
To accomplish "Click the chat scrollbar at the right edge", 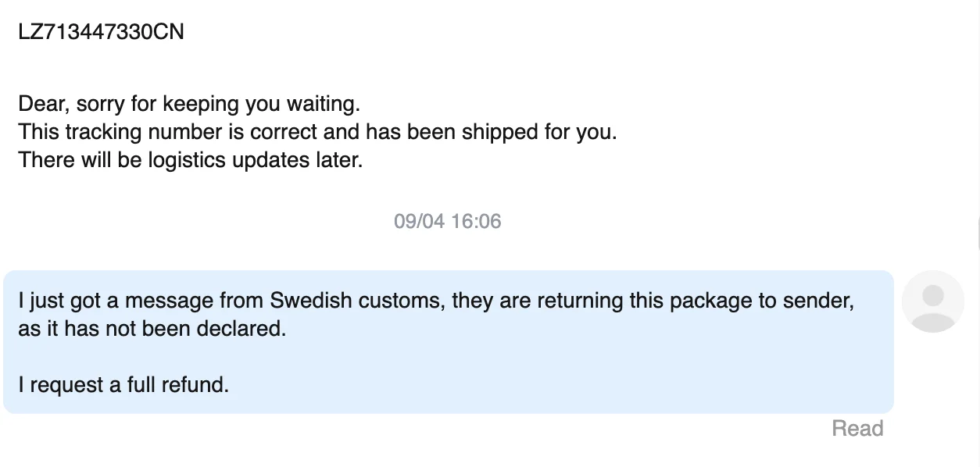I will 978,233.
